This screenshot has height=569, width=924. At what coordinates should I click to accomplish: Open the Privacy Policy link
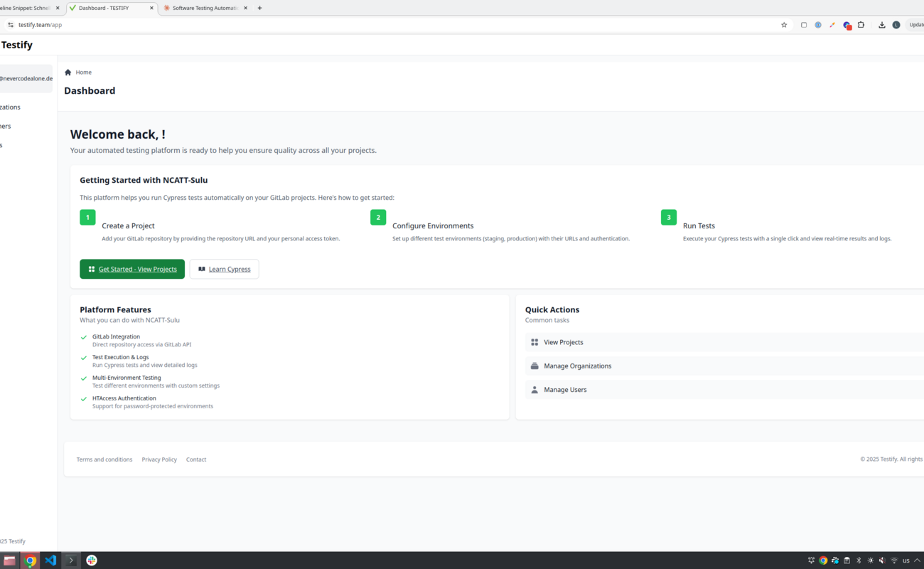[x=159, y=459]
